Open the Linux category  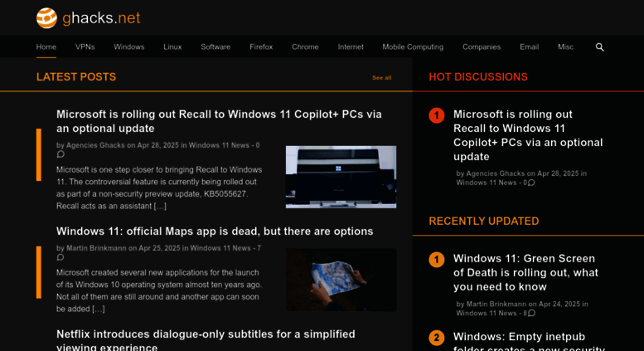click(172, 46)
